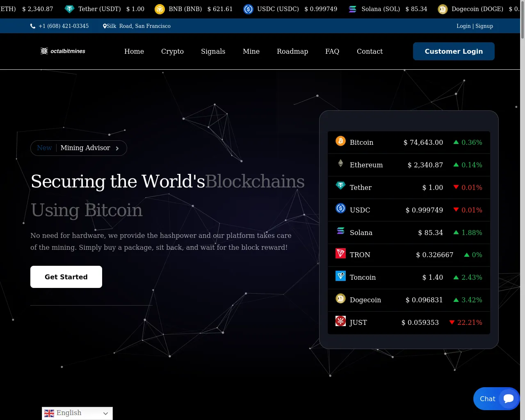Click the Ethereum 0.14% change value
Screen dimensions: 525x420
click(472, 165)
